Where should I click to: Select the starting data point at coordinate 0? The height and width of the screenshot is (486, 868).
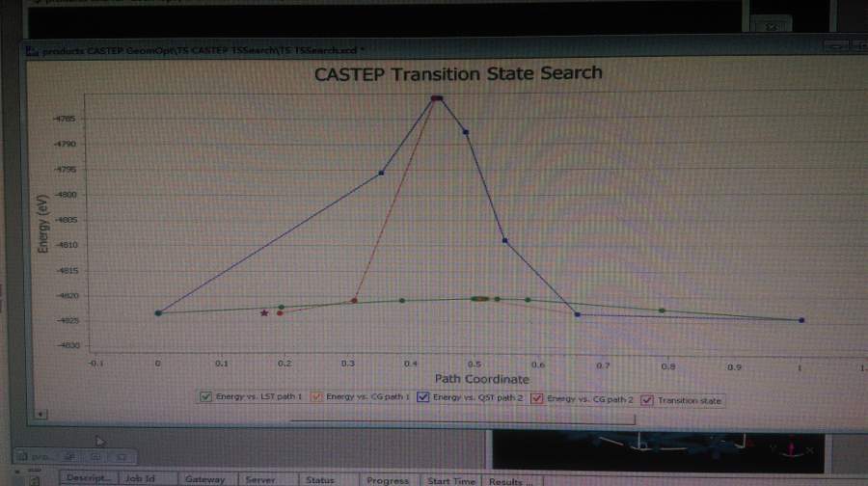pos(158,313)
